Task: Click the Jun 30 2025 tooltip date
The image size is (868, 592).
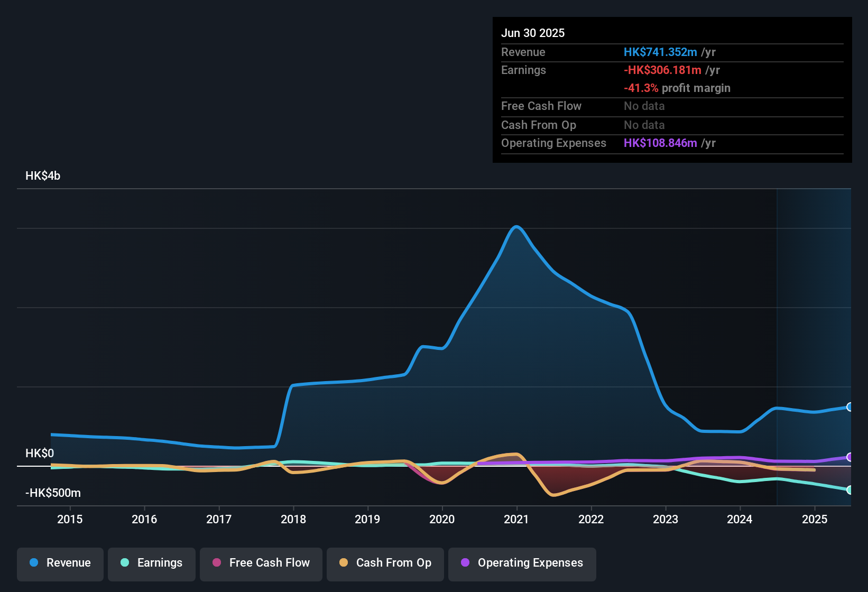Action: pyautogui.click(x=533, y=33)
